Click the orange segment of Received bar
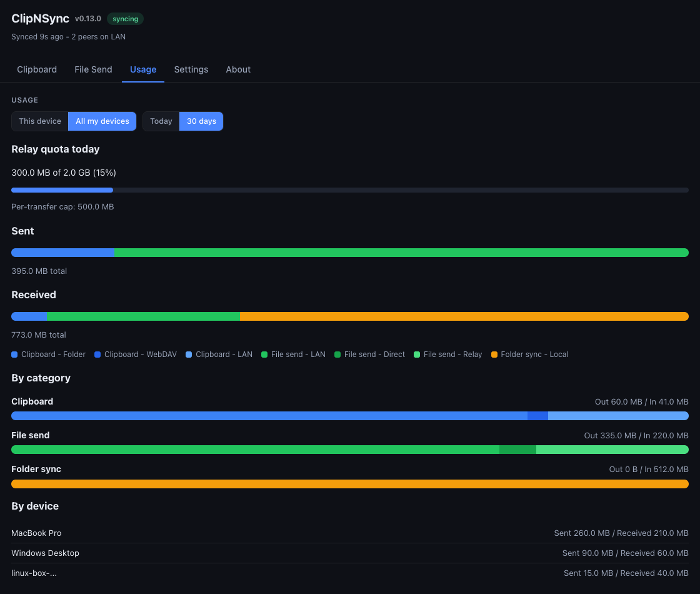The height and width of the screenshot is (594, 700). [x=464, y=316]
